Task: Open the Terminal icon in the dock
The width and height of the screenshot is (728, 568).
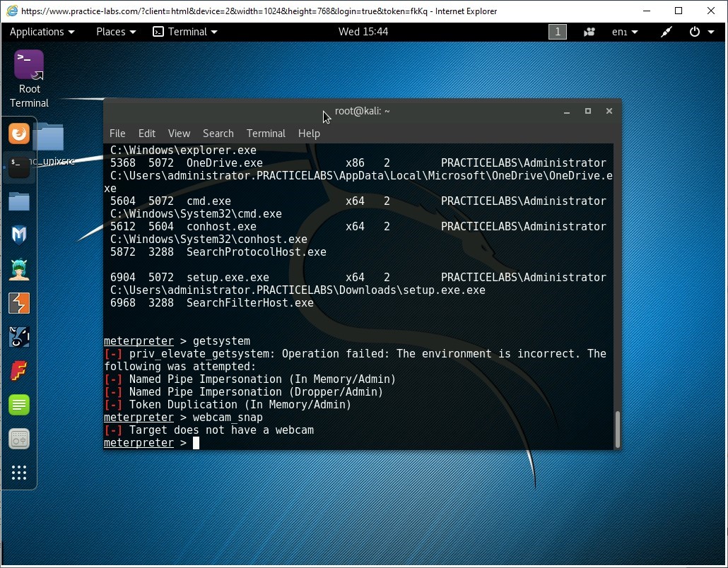Action: click(x=19, y=167)
